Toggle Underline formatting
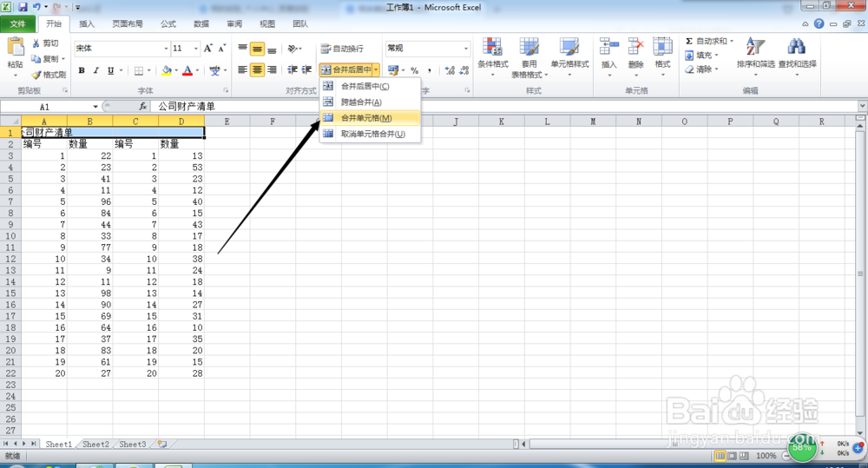 (111, 70)
